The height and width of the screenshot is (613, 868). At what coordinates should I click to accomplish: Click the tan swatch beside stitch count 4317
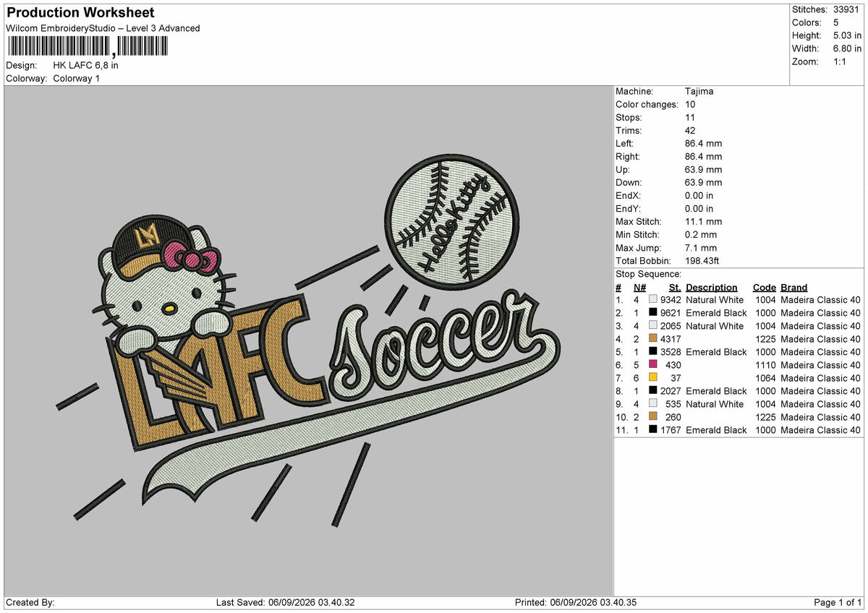(x=653, y=339)
